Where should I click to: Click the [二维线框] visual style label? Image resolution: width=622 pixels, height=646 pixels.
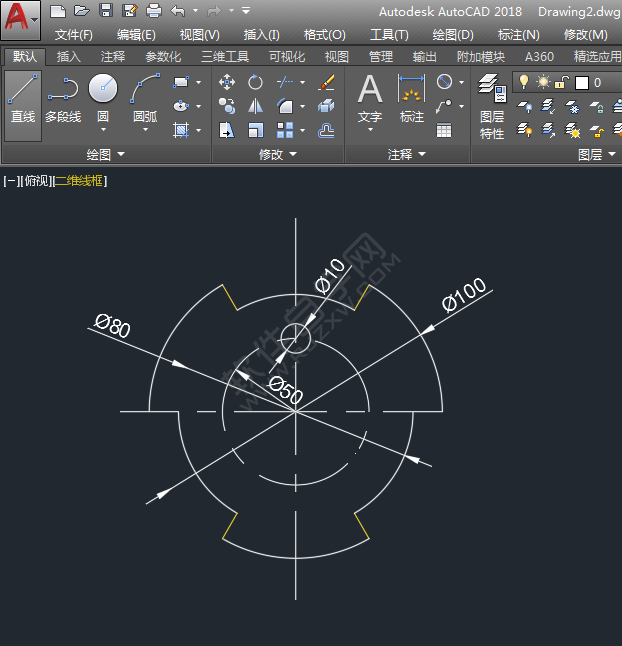point(80,181)
